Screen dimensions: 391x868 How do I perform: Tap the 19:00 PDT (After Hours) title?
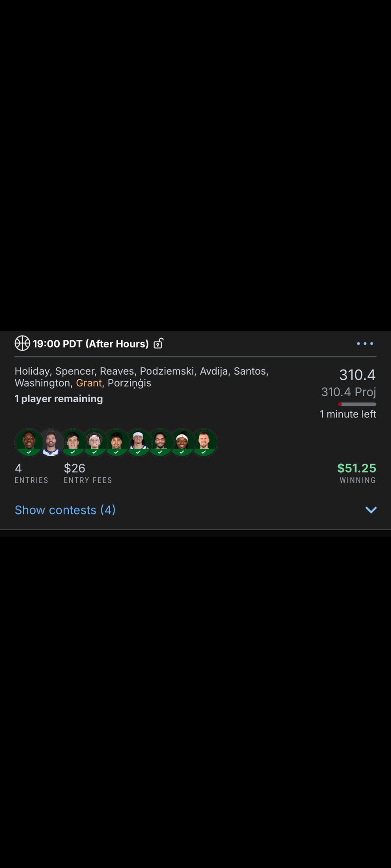coord(91,344)
